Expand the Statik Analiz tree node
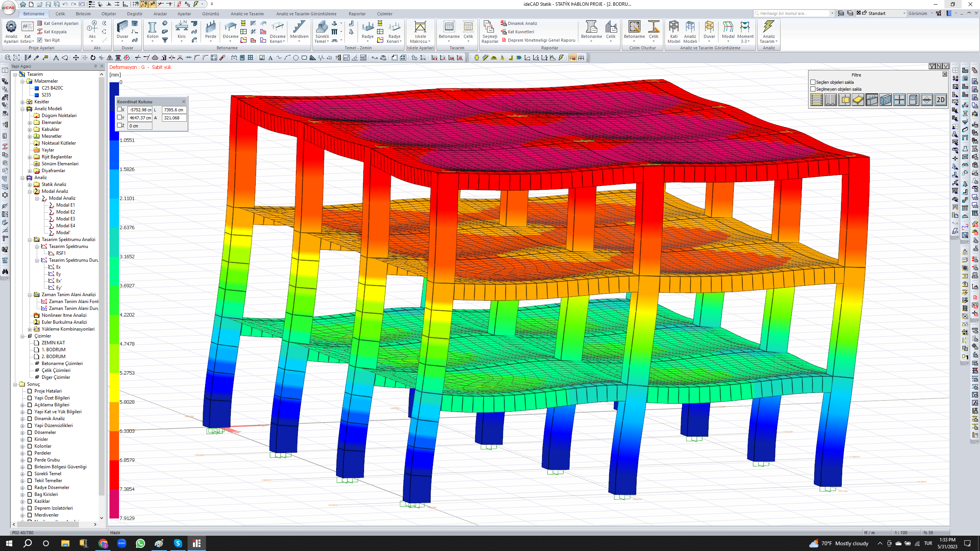980x551 pixels. [x=29, y=184]
